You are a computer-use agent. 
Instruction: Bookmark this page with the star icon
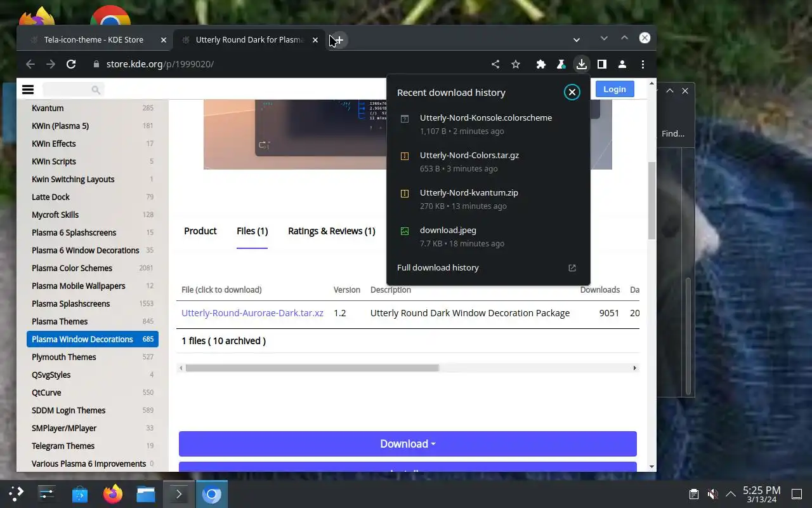coord(516,64)
